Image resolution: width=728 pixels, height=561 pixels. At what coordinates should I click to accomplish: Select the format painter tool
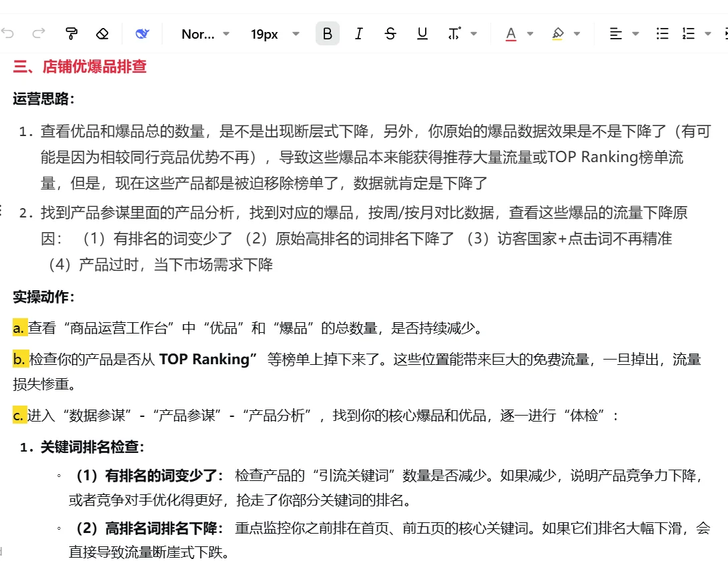(x=71, y=33)
